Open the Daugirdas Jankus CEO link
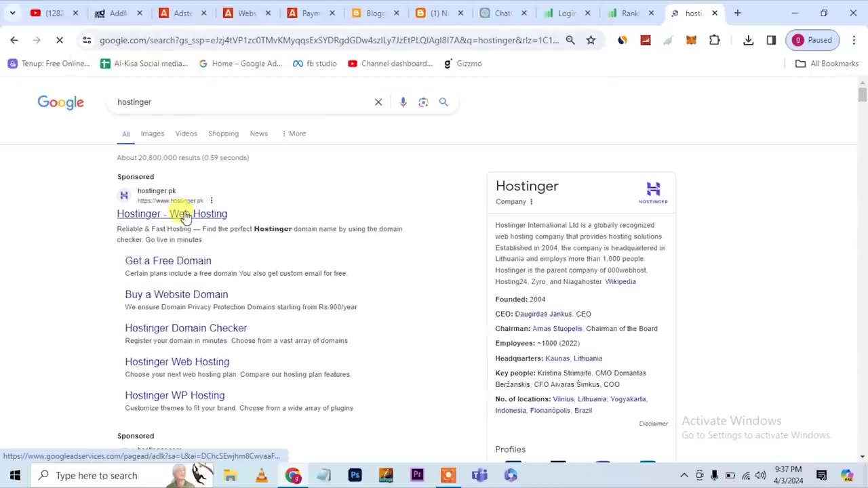The height and width of the screenshot is (488, 868). tap(543, 314)
